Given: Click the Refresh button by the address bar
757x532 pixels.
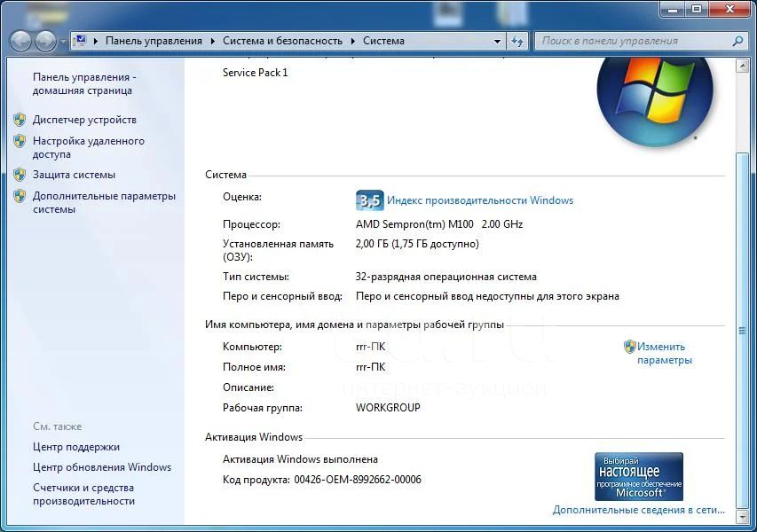Looking at the screenshot, I should click(x=517, y=41).
